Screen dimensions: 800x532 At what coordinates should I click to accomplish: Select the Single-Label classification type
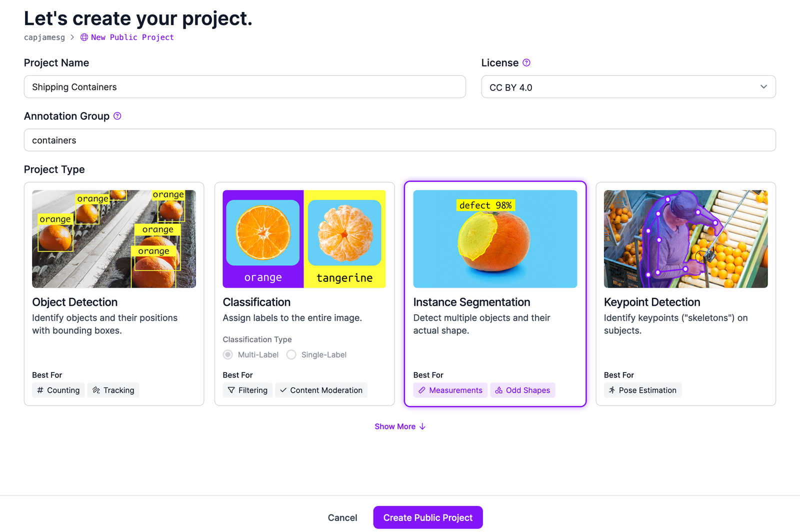(291, 355)
